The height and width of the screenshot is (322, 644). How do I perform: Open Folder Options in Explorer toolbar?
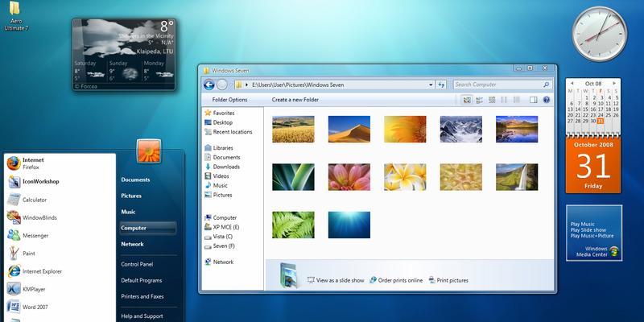(x=229, y=100)
